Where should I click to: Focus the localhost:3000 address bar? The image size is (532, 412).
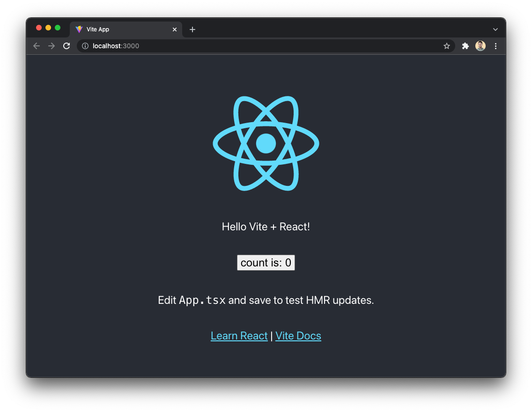(262, 46)
